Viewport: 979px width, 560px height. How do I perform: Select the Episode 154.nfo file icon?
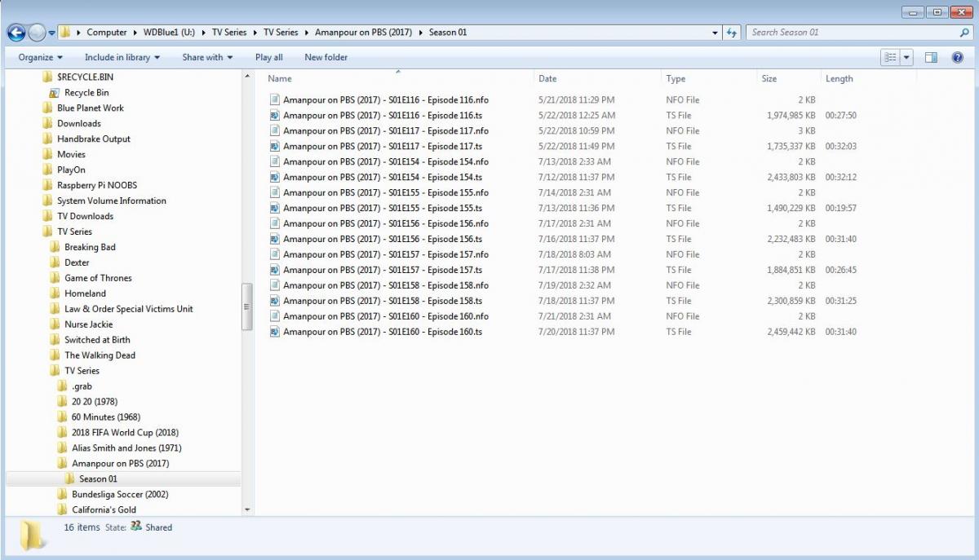coord(275,161)
